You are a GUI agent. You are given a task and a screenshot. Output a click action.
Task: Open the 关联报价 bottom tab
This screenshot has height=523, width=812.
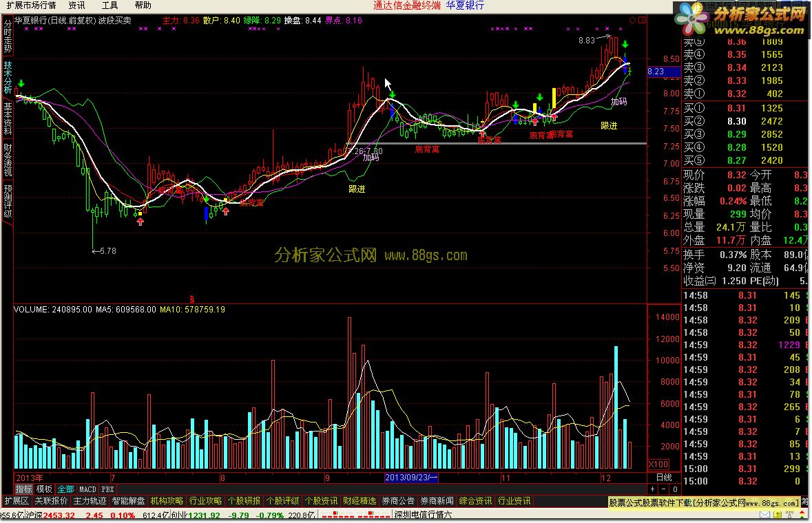pos(51,501)
